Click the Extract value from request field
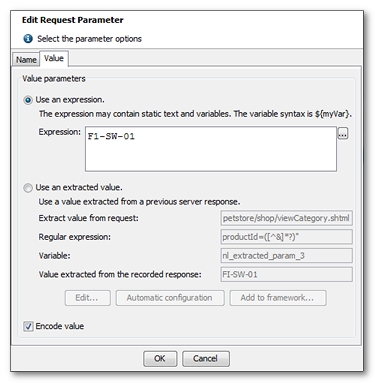 tap(286, 218)
